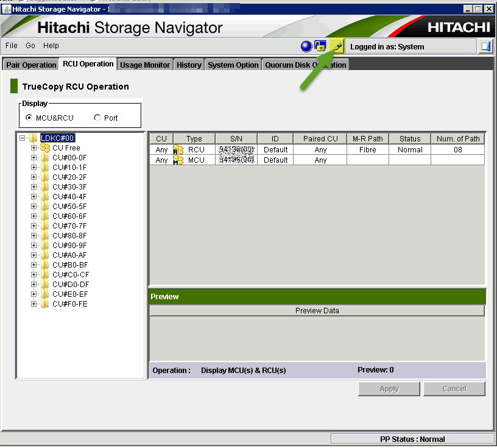This screenshot has width=497, height=448.
Task: Sort by the ID column header
Action: (x=275, y=138)
